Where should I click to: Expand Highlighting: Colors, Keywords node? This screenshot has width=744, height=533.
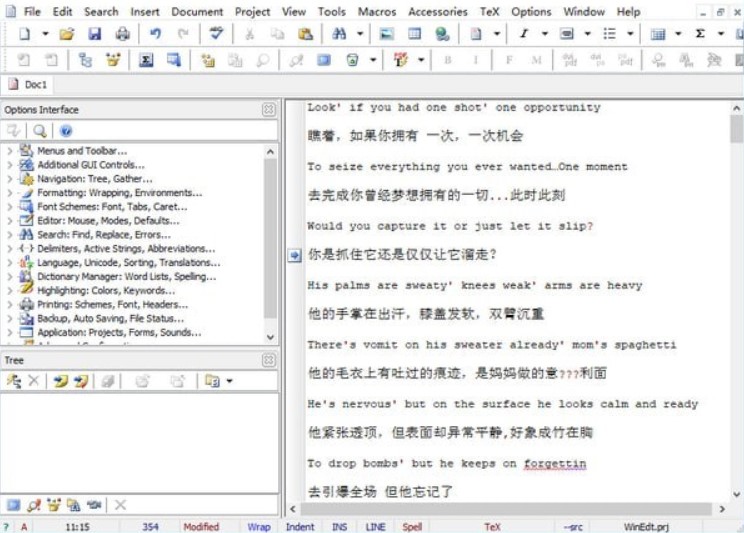(10, 290)
